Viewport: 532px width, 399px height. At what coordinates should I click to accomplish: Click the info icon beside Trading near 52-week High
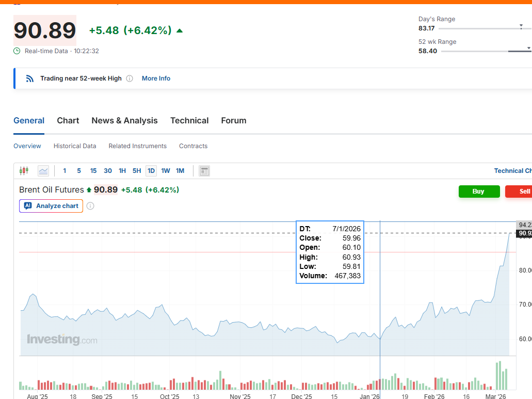[130, 78]
